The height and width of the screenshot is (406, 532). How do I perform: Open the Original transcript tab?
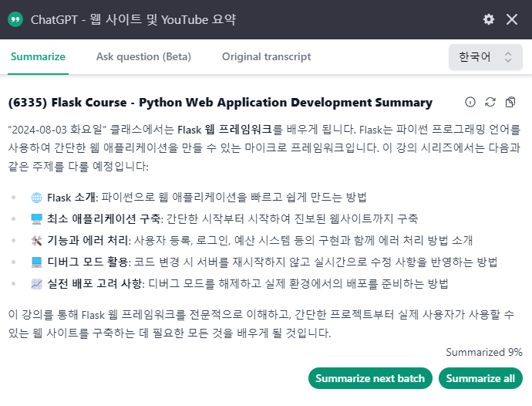click(x=266, y=56)
